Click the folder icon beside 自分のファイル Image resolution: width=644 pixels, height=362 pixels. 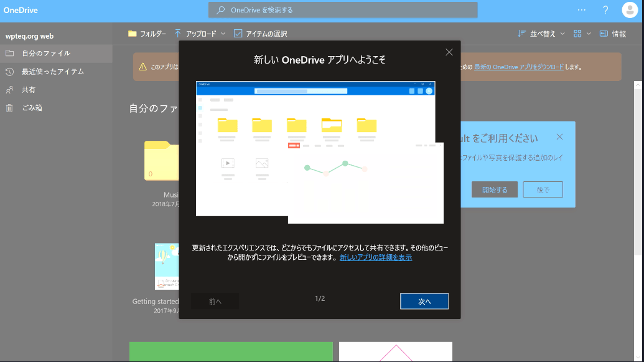tap(9, 53)
